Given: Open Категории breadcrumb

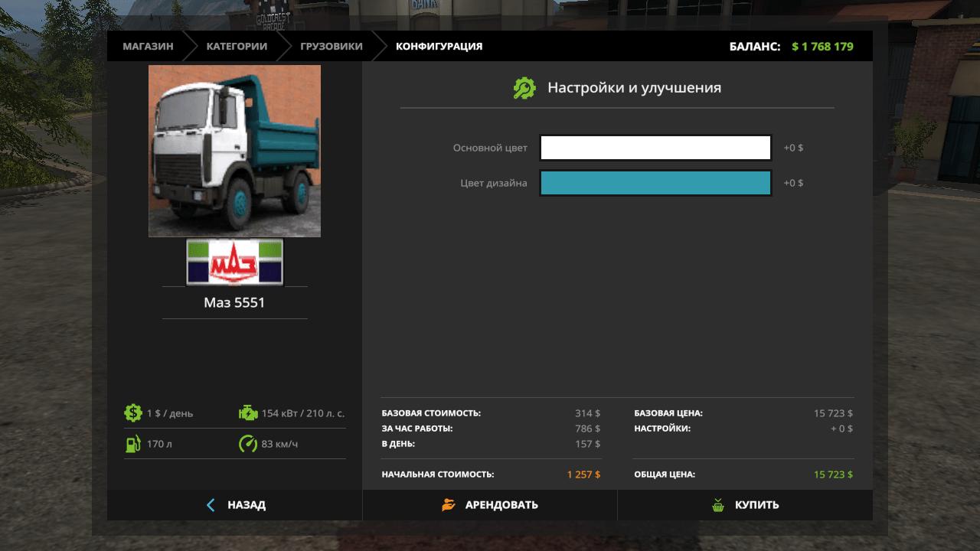Looking at the screenshot, I should [x=237, y=46].
